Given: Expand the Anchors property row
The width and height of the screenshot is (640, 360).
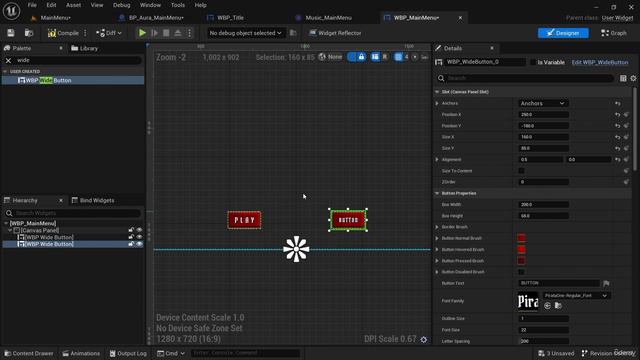Looking at the screenshot, I should pyautogui.click(x=437, y=104).
